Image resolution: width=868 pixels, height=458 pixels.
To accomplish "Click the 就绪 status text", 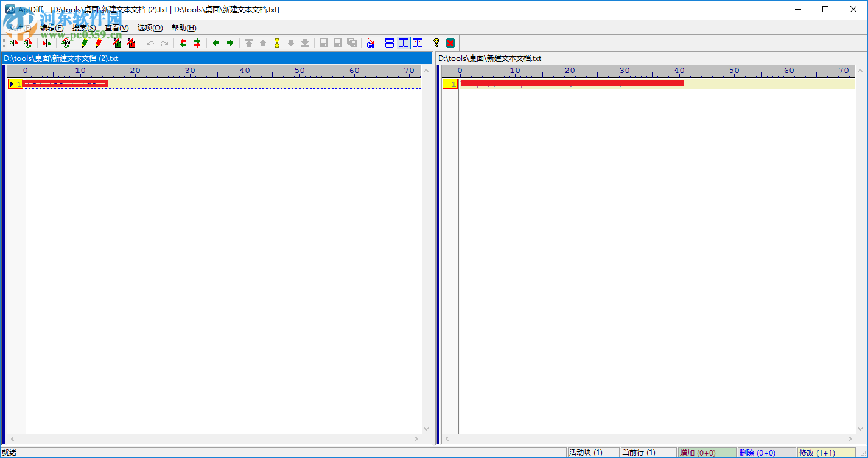I will coord(9,453).
